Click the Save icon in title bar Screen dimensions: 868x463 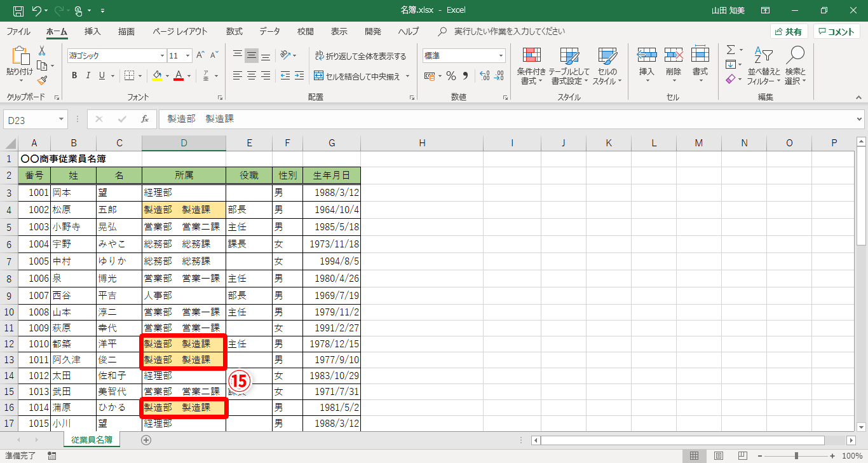(18, 11)
